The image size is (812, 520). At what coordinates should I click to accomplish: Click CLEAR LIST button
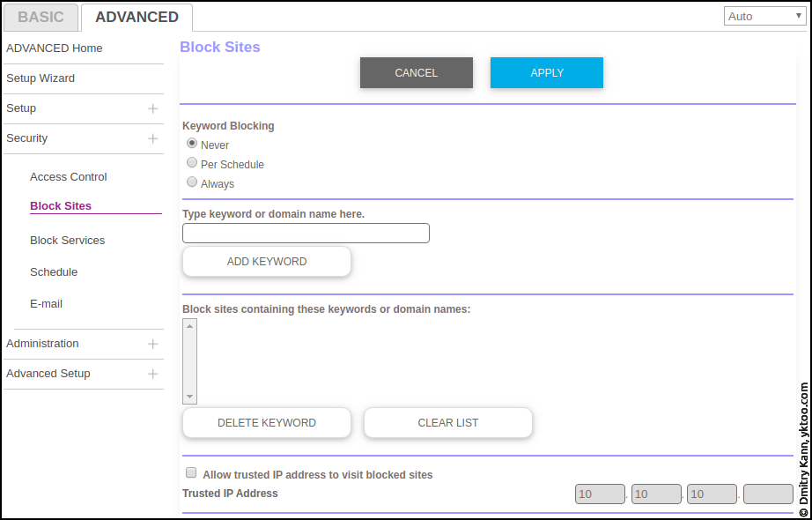pyautogui.click(x=448, y=423)
